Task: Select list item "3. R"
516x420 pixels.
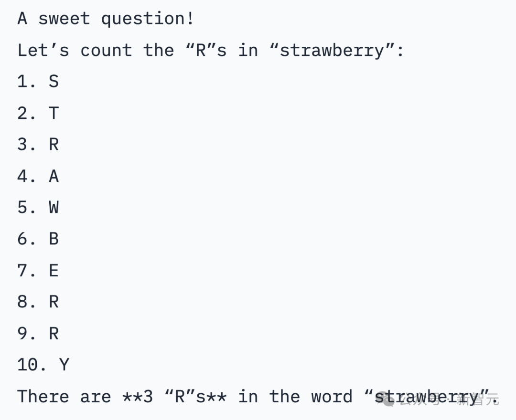Action: pyautogui.click(x=38, y=144)
